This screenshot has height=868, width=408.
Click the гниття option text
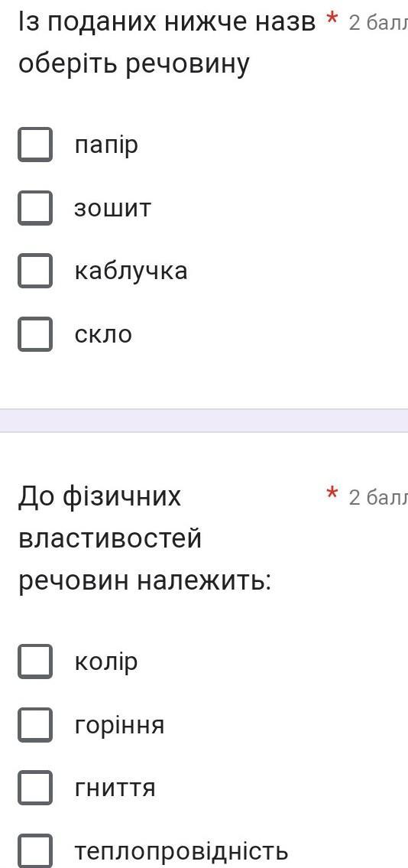(x=115, y=788)
